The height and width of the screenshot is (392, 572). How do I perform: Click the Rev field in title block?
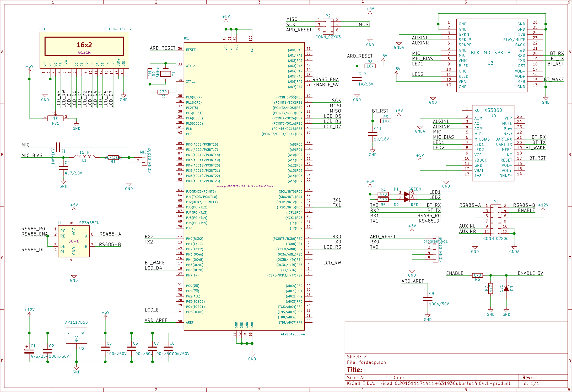(527, 378)
